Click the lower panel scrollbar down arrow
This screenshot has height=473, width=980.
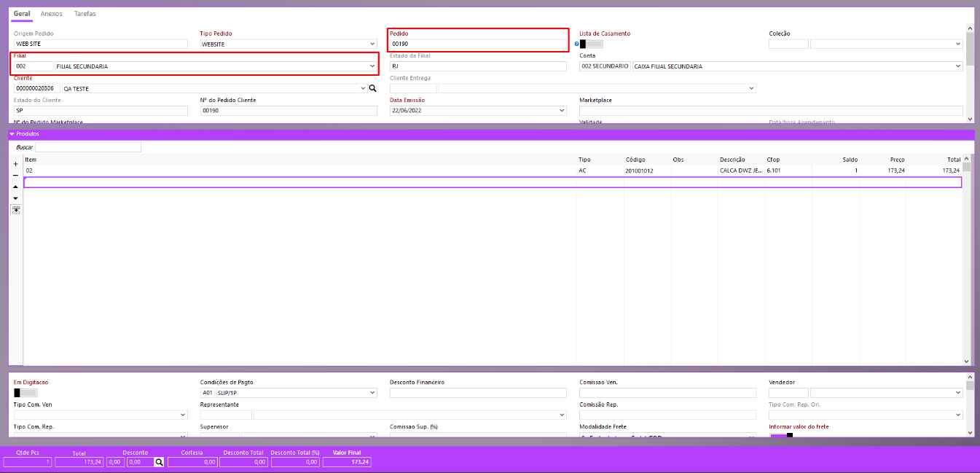click(x=970, y=432)
